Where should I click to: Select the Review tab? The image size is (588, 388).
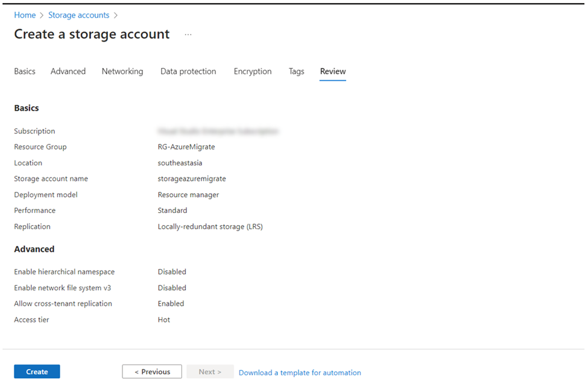(x=333, y=71)
